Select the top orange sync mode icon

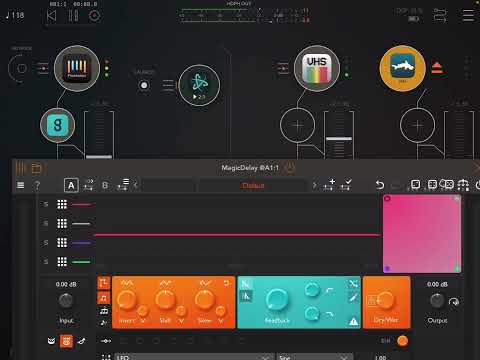click(x=104, y=283)
